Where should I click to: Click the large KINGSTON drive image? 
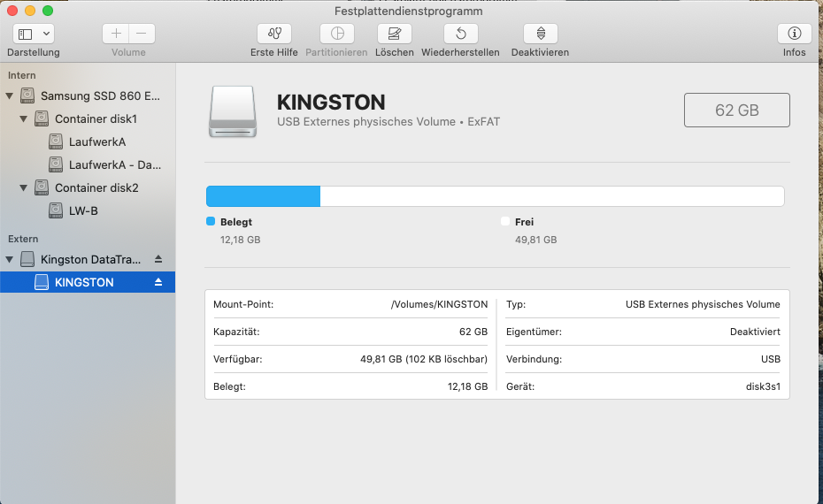coord(233,111)
